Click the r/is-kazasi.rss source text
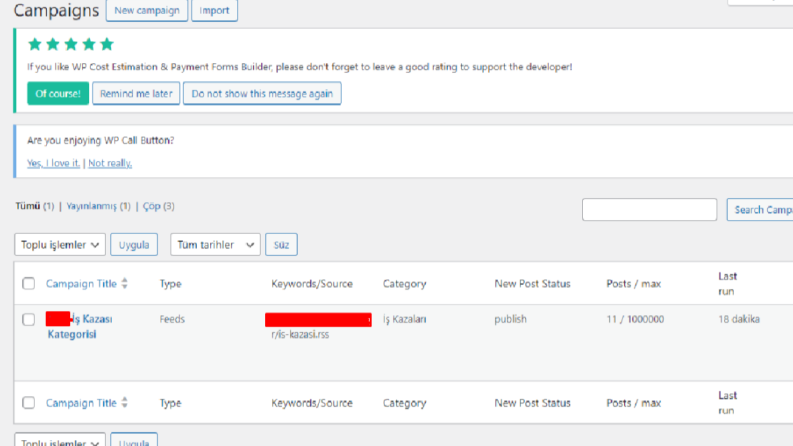Viewport: 793px width, 446px height. click(300, 334)
